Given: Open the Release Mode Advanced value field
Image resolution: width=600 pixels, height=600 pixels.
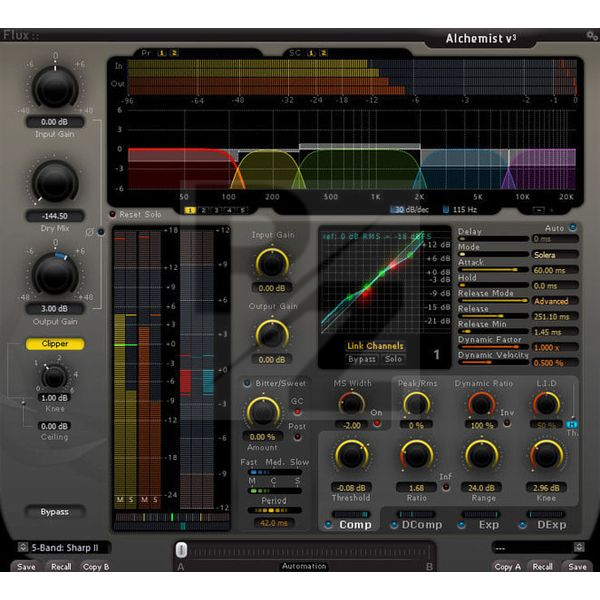Looking at the screenshot, I should [555, 301].
